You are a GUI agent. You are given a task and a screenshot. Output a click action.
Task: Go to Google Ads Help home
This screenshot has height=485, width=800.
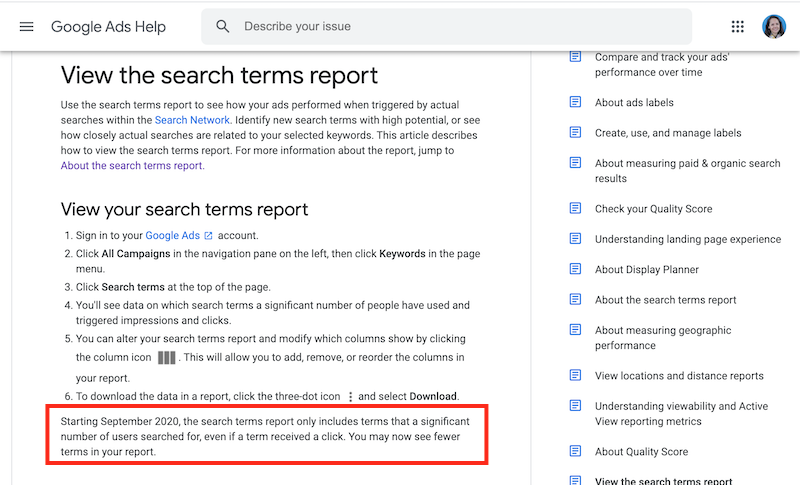tap(108, 27)
